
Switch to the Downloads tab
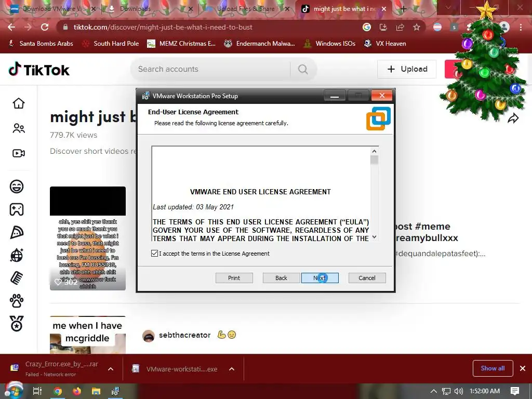coord(149,9)
